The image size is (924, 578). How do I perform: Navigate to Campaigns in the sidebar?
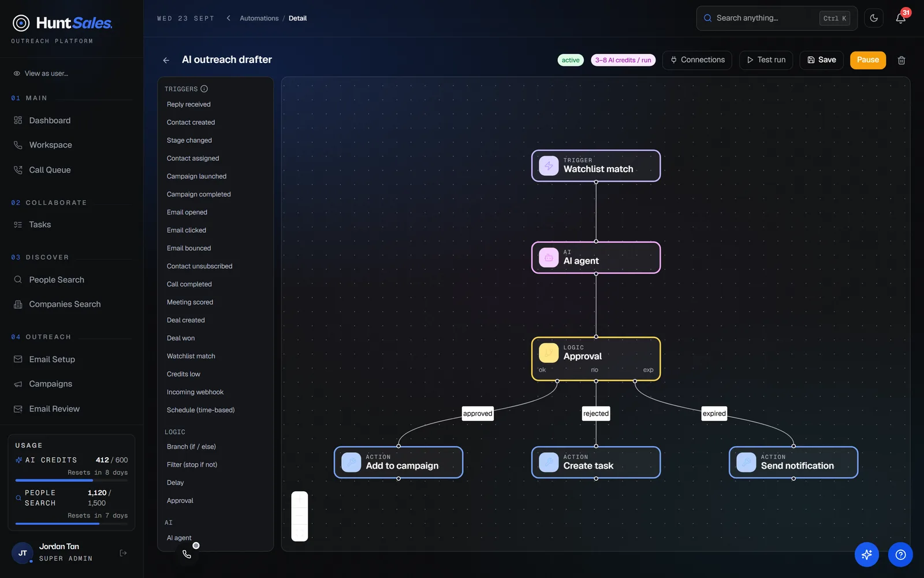tap(72, 384)
